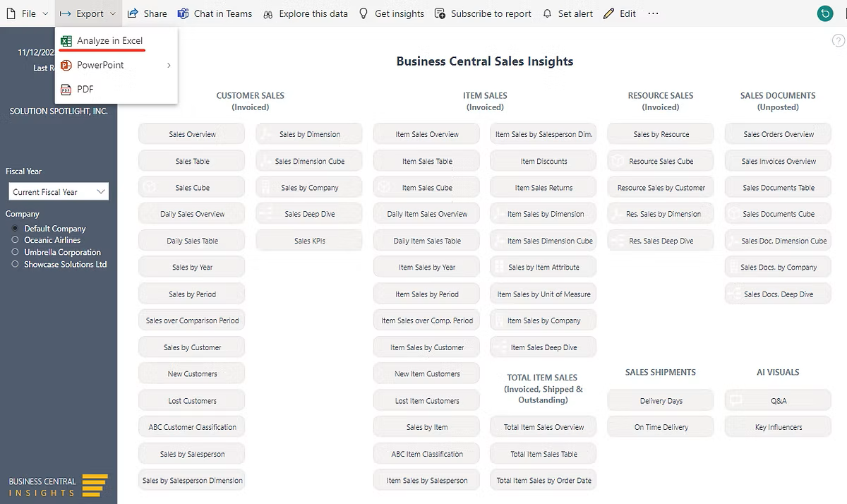Screen dimensions: 847x504
Task: Open the File menu dropdown
Action: click(28, 13)
